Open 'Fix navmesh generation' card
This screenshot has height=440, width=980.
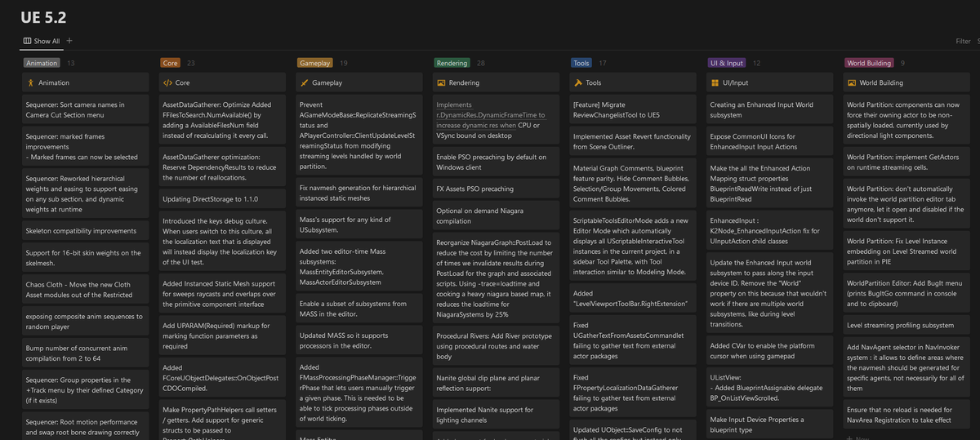(x=359, y=193)
